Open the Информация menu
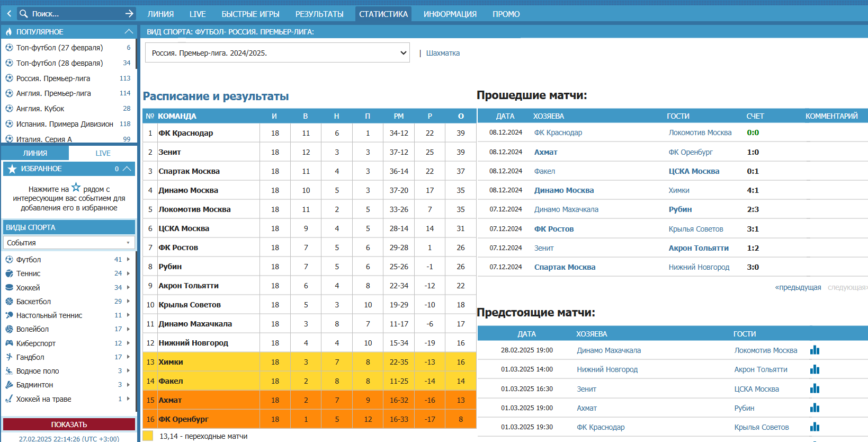The width and height of the screenshot is (868, 442). [x=450, y=14]
